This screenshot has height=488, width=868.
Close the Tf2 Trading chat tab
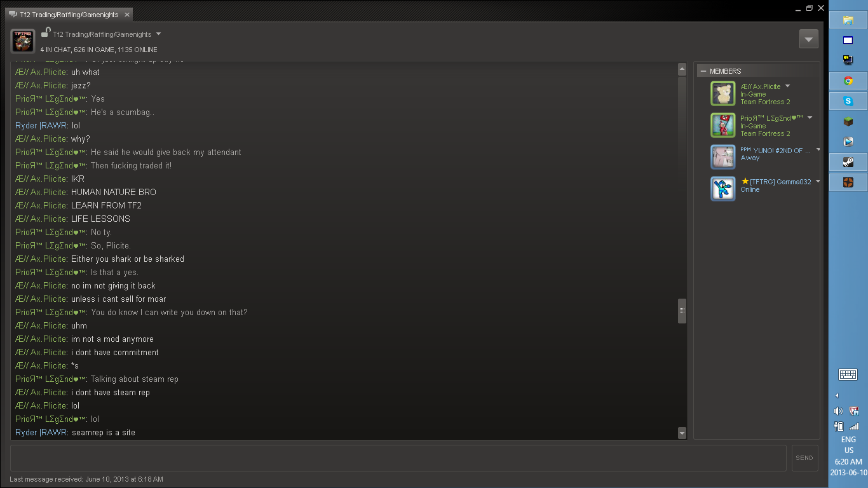(127, 15)
